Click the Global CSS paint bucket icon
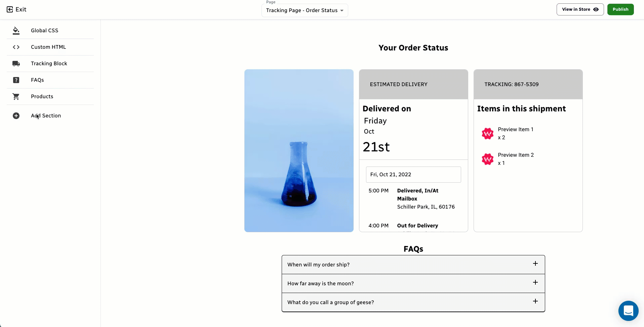The width and height of the screenshot is (644, 327). tap(16, 31)
